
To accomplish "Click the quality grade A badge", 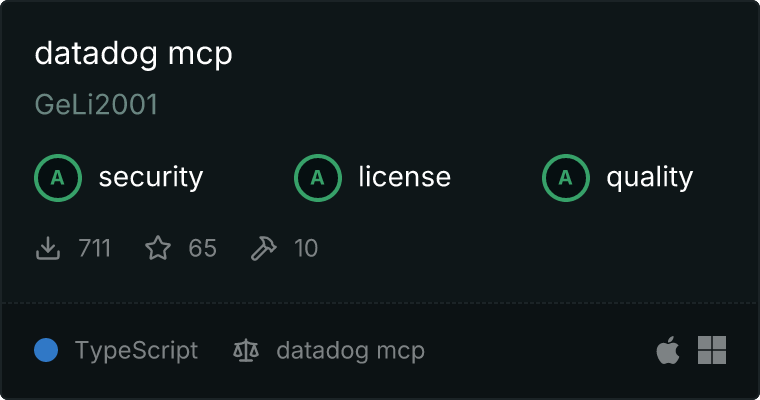I will (566, 178).
